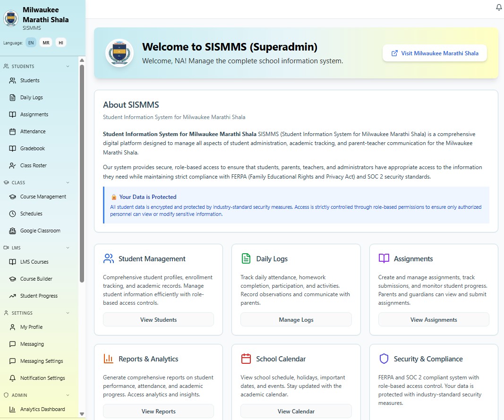Open the Analytics Dashboard chart icon
The height and width of the screenshot is (420, 504).
pos(11,409)
